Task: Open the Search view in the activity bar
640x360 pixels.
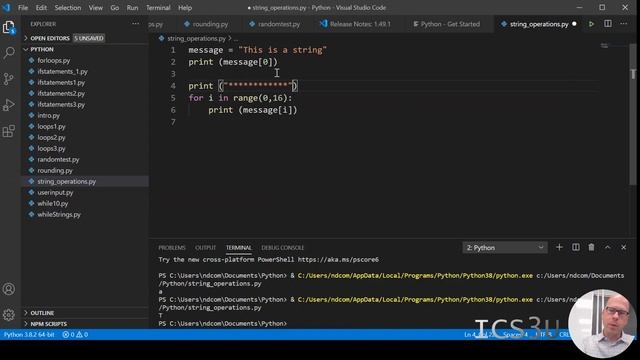Action: click(9, 53)
